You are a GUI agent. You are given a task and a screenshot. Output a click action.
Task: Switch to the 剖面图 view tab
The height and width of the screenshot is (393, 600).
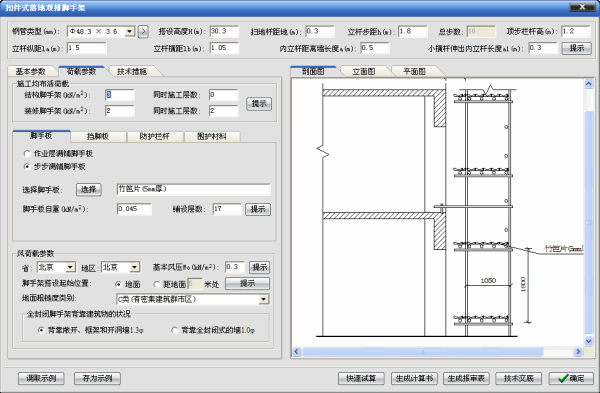click(313, 71)
